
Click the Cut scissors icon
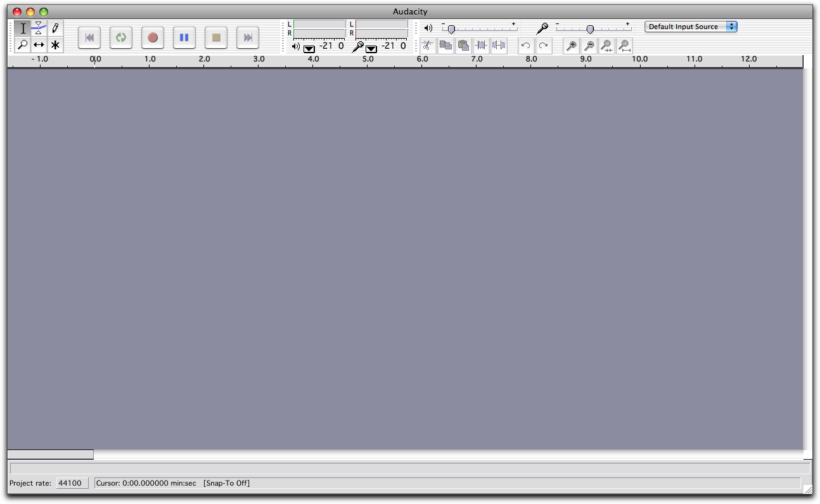428,46
